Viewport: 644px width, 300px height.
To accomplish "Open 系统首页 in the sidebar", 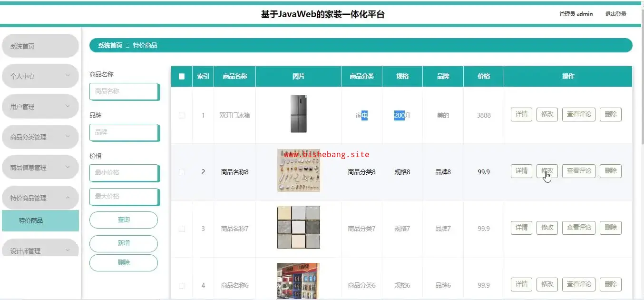I will click(40, 46).
